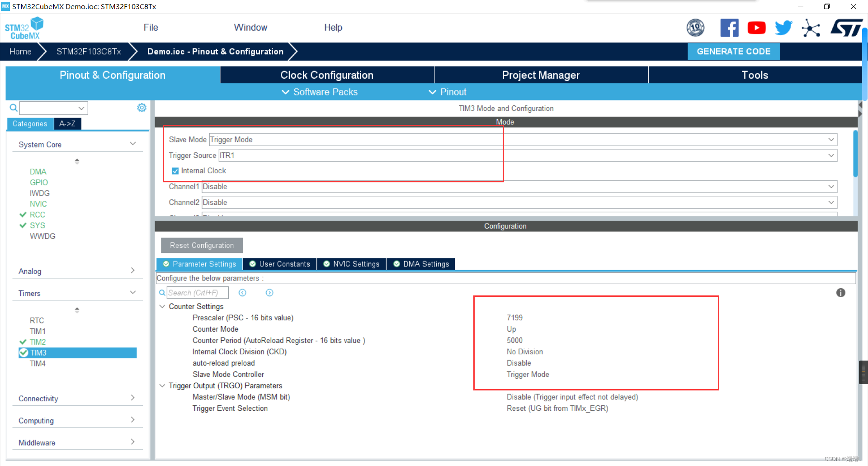Select DMA in System Core
Image resolution: width=868 pixels, height=466 pixels.
[38, 171]
